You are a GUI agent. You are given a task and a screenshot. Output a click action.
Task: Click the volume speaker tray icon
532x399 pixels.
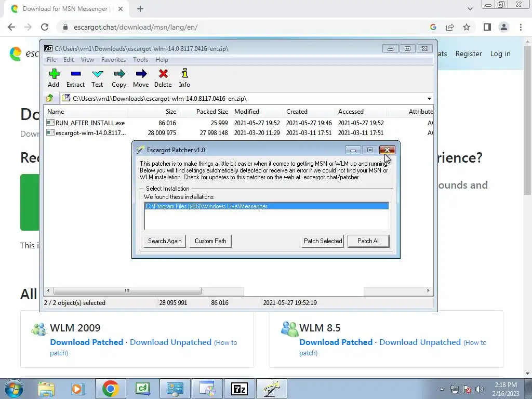tap(480, 389)
